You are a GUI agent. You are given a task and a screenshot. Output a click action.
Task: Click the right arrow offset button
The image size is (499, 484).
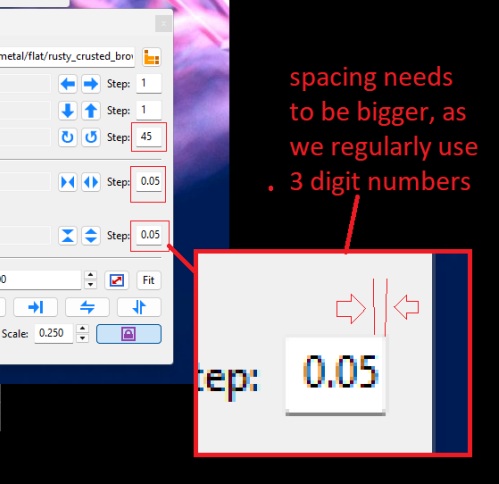(x=91, y=84)
